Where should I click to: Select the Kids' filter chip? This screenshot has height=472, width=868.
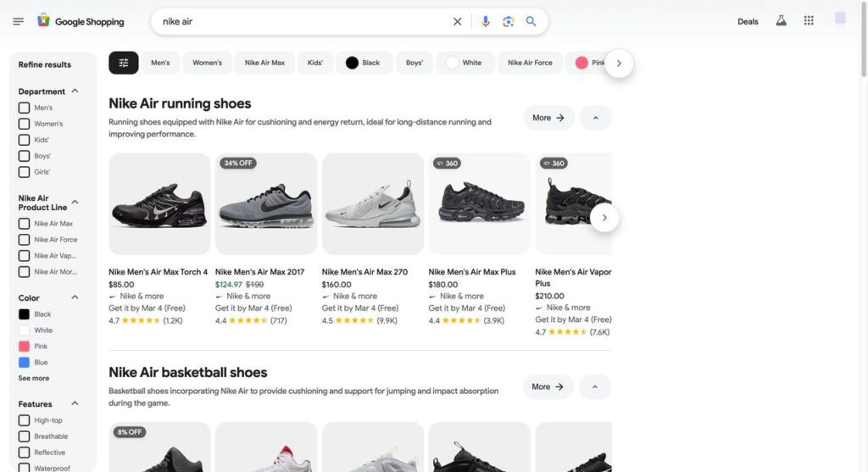(315, 63)
